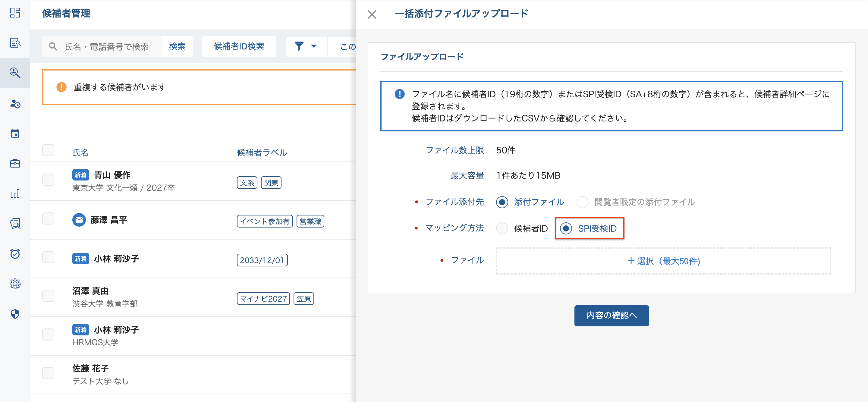Open the bar chart reports icon
This screenshot has height=402, width=868.
pyautogui.click(x=15, y=194)
